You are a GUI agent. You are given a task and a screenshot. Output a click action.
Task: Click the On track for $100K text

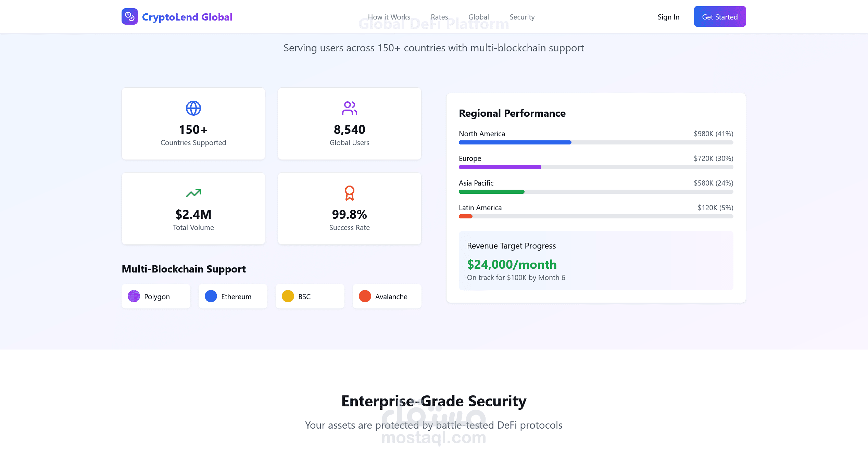pyautogui.click(x=516, y=277)
